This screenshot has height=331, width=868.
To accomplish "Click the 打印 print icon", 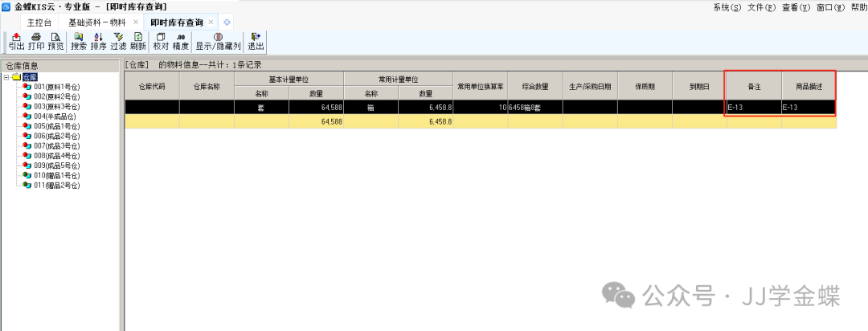I will [x=36, y=42].
